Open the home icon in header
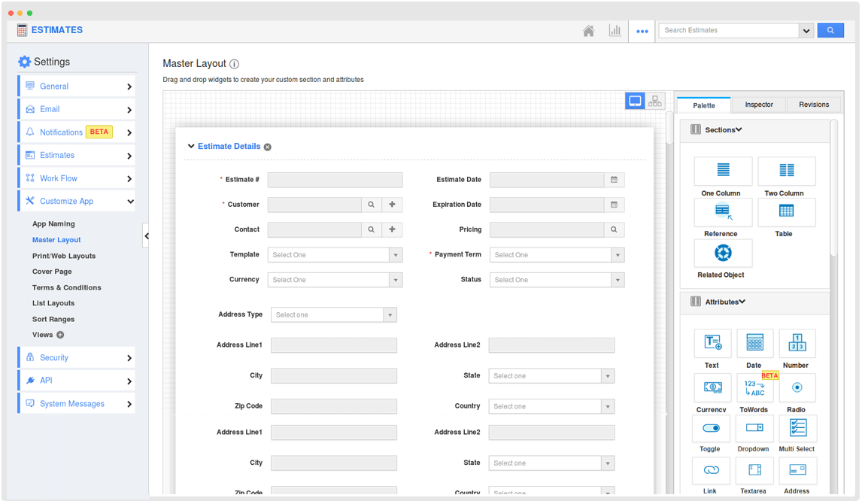865x504 pixels. pyautogui.click(x=589, y=31)
